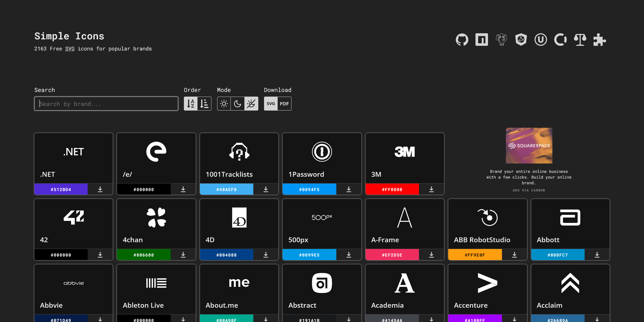Viewport: 644px width, 322px height.
Task: Click the 3M logo icon
Action: pos(405,152)
